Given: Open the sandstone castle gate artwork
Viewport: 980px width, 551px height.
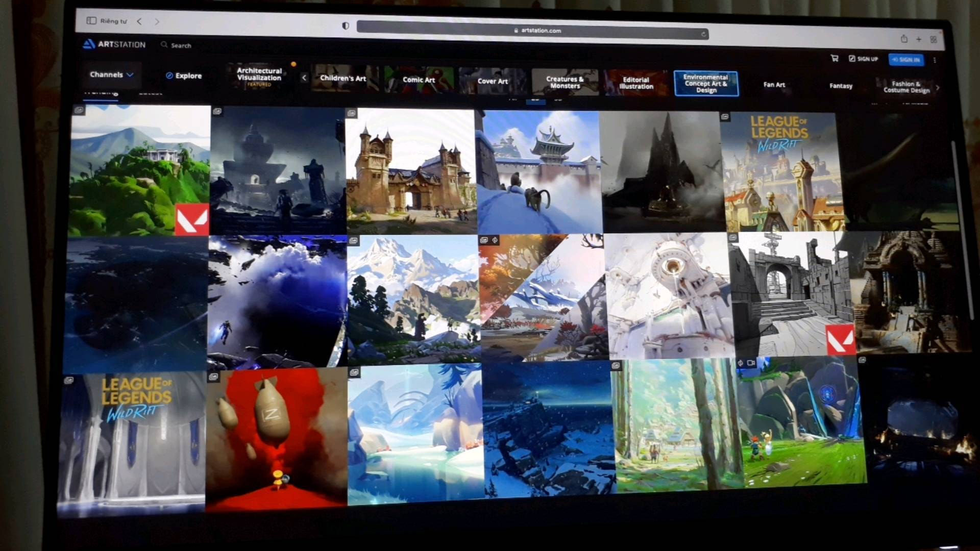Looking at the screenshot, I should tap(411, 171).
